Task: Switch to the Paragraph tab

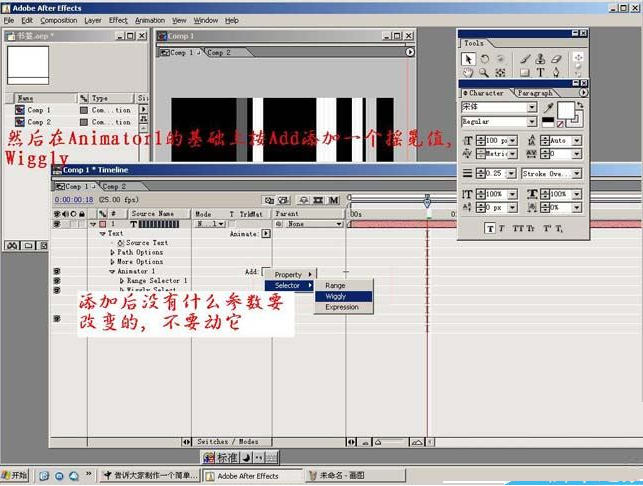Action: [535, 93]
